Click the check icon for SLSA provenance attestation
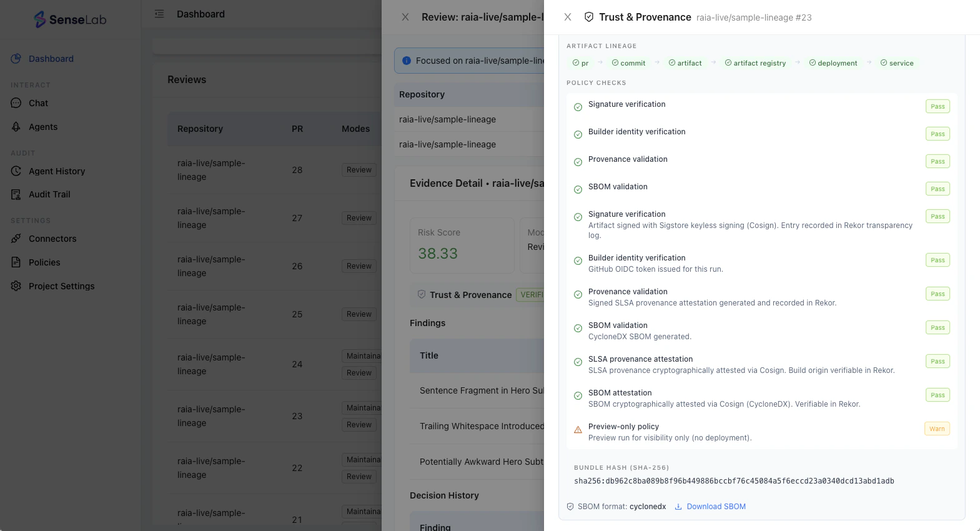 [x=578, y=362]
